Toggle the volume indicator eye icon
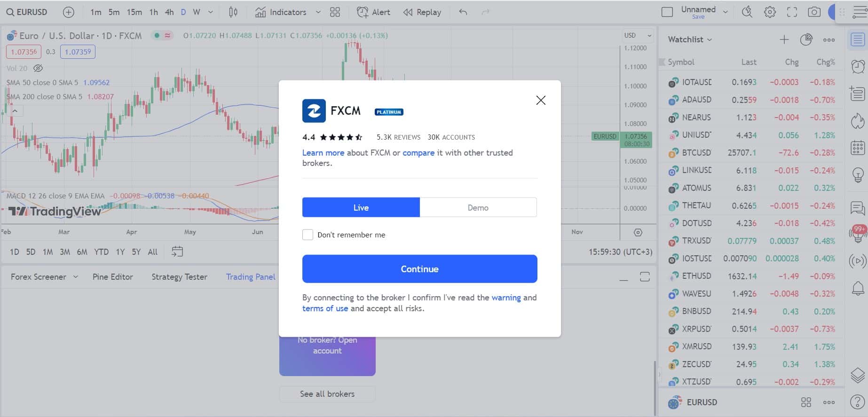 (38, 68)
